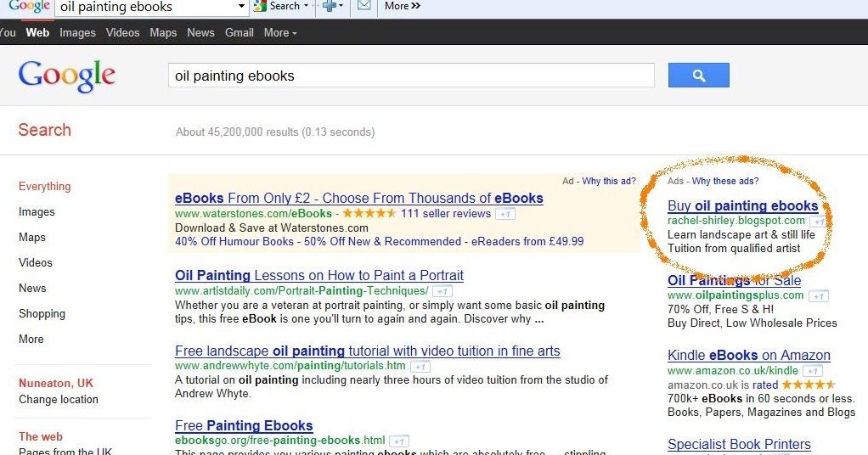Screen dimensions: 868x455
Task: Open the Oil Paintings for Sale ad
Action: [x=734, y=280]
